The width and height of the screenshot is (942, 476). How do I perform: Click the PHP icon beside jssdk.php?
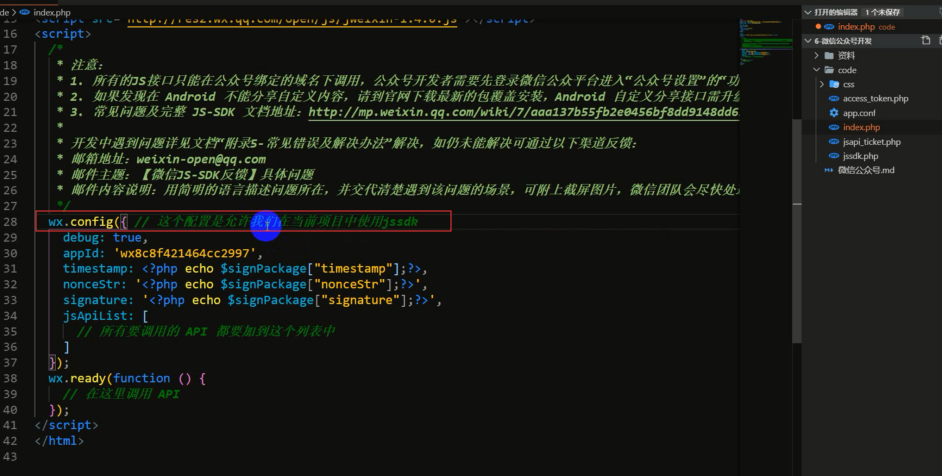(x=833, y=156)
